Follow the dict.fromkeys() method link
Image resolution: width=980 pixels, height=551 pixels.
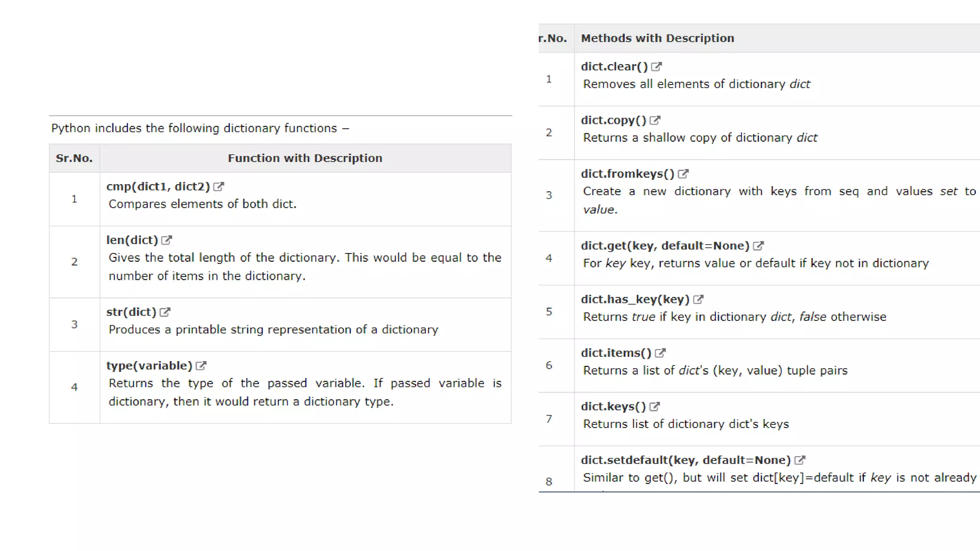pos(627,174)
